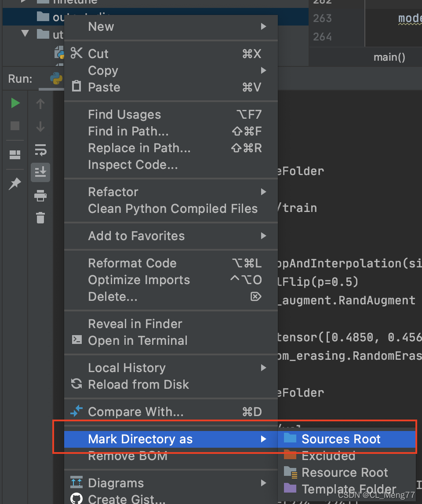
Task: Expand the Diagrams submenu
Action: [x=171, y=483]
